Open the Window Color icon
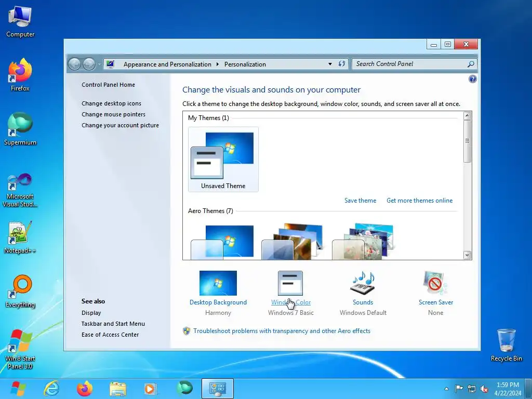 tap(290, 283)
